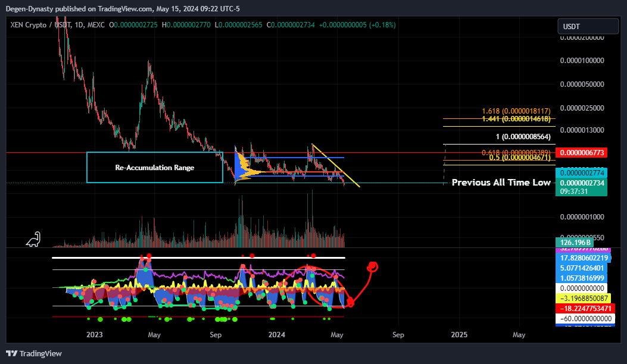Click the green 0.0000002734 current price label

[x=581, y=183]
